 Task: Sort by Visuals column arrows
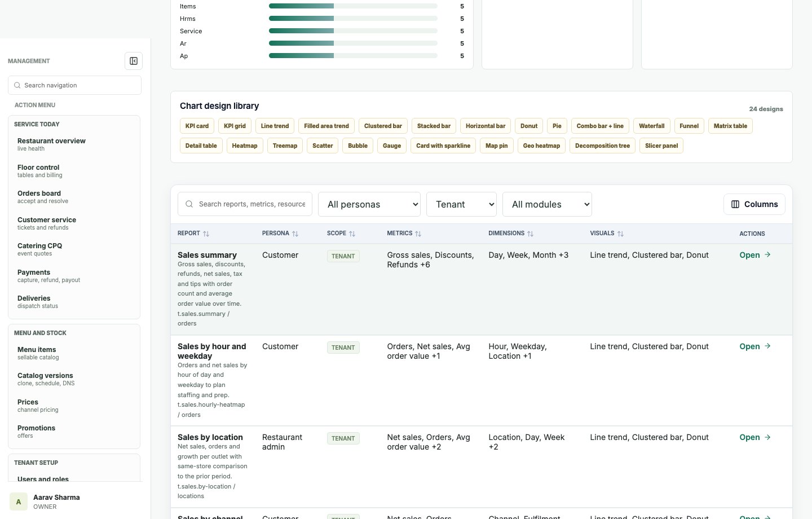coord(620,234)
